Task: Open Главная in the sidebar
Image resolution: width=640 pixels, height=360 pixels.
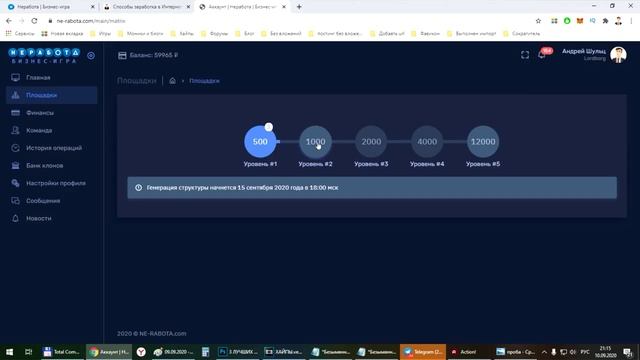Action: click(x=38, y=78)
